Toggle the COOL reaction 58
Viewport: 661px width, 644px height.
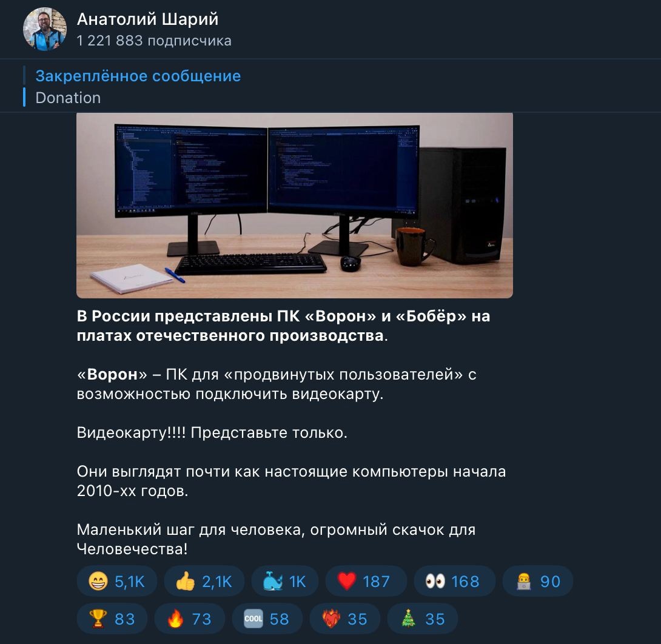[267, 619]
